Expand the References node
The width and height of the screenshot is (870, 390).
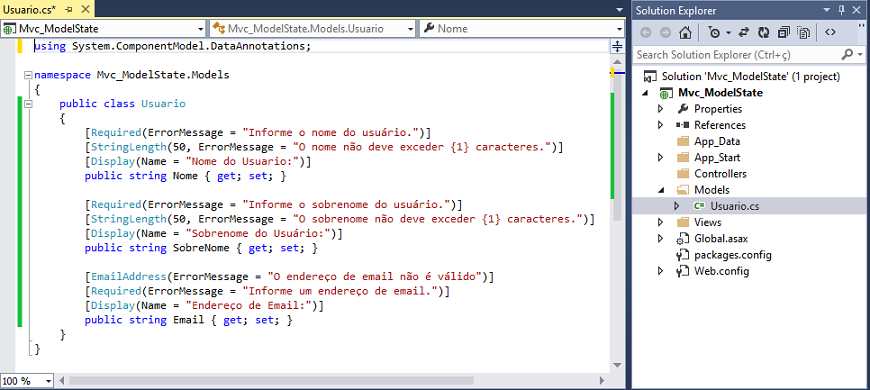(x=660, y=125)
